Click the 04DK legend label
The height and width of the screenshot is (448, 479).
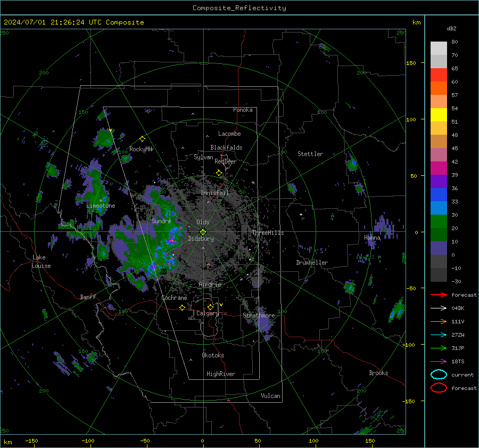458,308
